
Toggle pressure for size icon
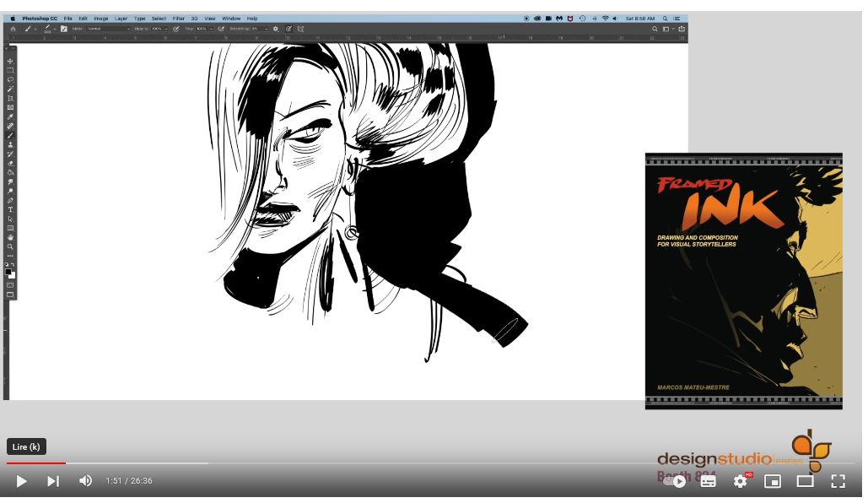click(289, 29)
